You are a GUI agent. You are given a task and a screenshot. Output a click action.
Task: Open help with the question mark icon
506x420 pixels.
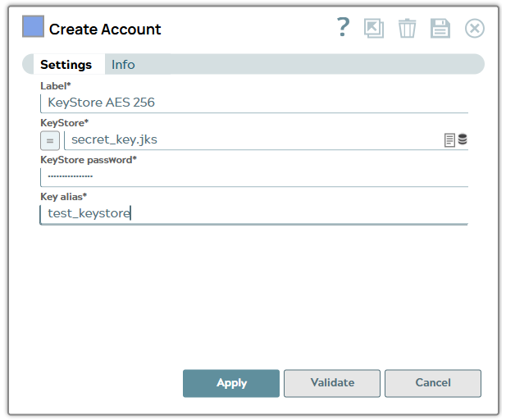[x=344, y=28]
